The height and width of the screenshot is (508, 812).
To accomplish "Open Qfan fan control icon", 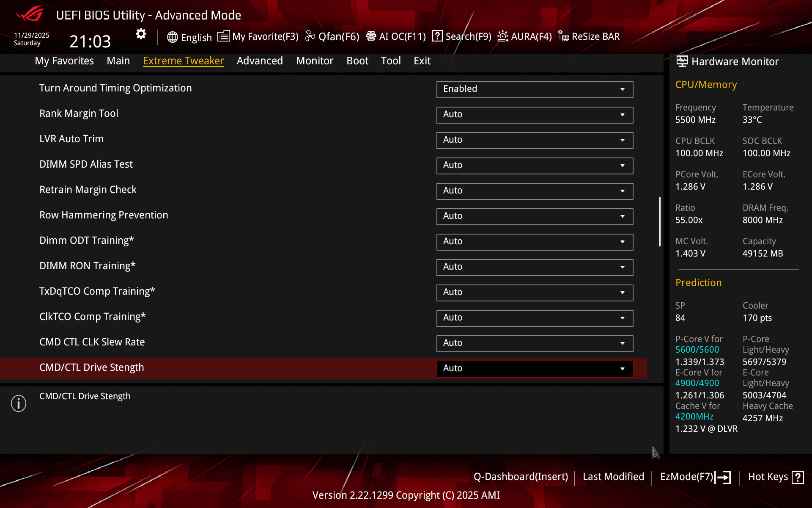I will point(310,36).
